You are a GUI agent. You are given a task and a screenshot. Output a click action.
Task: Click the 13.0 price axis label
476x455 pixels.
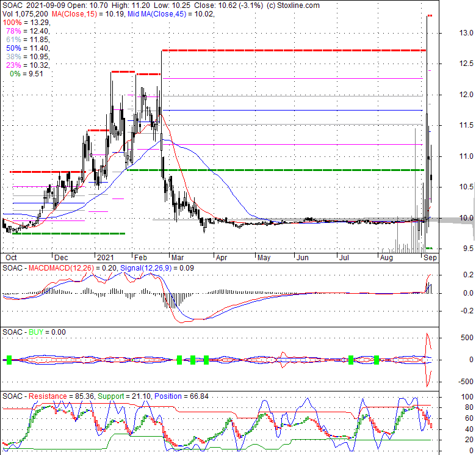pos(466,33)
